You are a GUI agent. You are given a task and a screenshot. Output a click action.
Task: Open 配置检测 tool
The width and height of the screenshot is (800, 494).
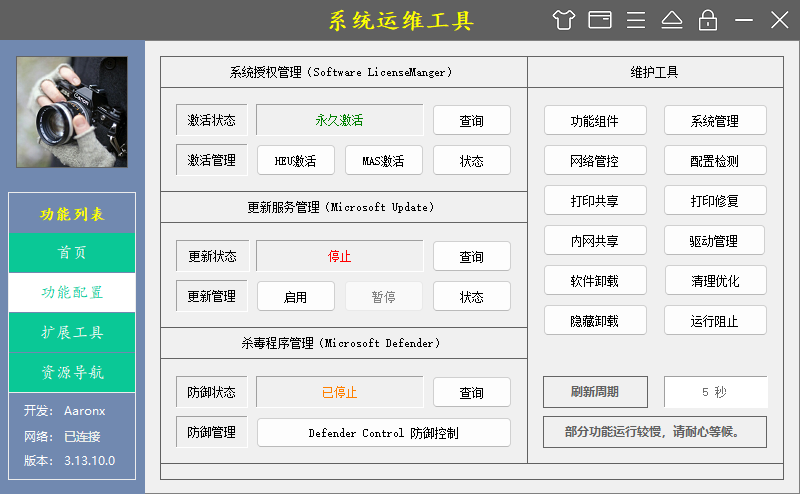coord(715,161)
